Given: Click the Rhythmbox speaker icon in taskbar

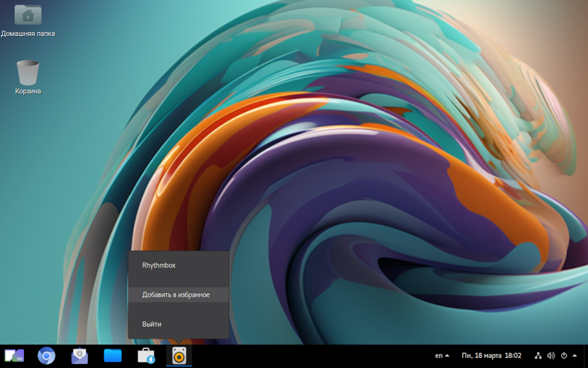Looking at the screenshot, I should pos(179,356).
